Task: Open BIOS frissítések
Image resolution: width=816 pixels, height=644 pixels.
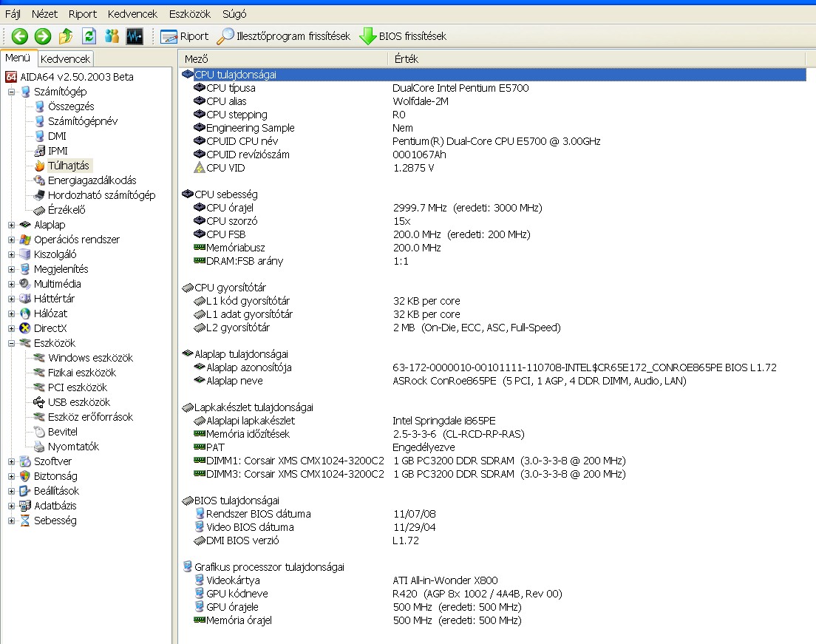Action: click(403, 36)
